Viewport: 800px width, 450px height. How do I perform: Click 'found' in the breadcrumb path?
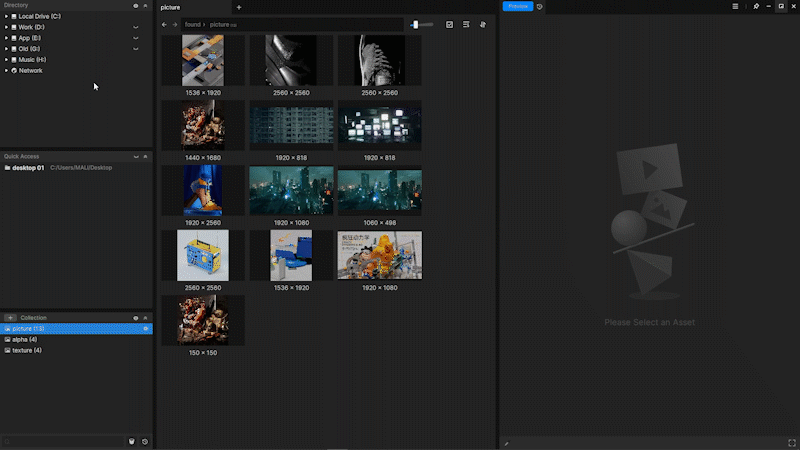(192, 24)
